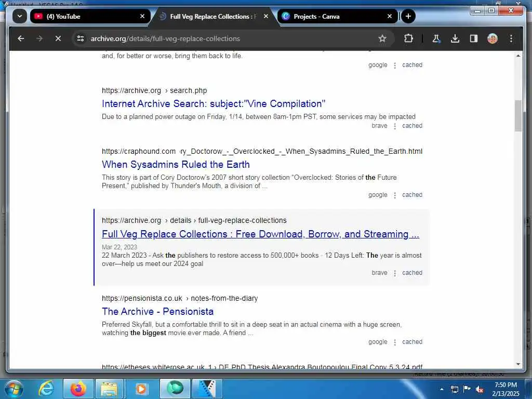Click the scrollbar down arrow
The image size is (532, 399).
tap(518, 364)
